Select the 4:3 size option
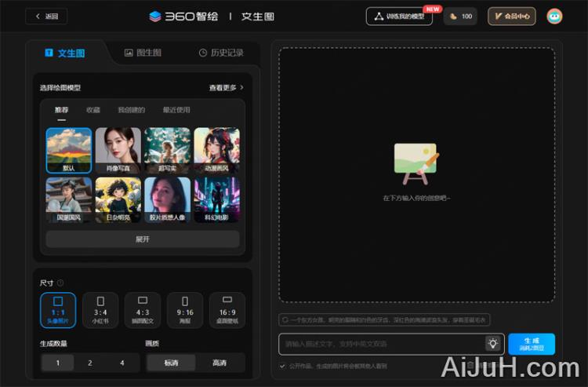The height and width of the screenshot is (387, 588). pyautogui.click(x=143, y=310)
